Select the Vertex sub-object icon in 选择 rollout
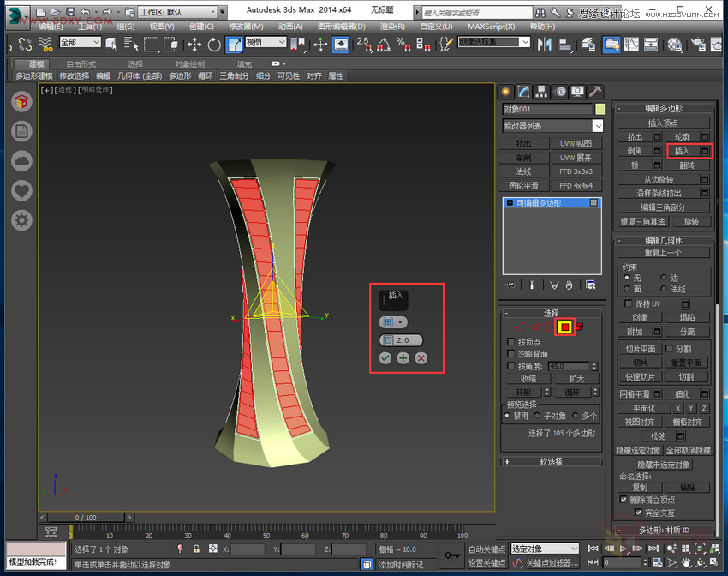The width and height of the screenshot is (728, 576). [x=520, y=327]
